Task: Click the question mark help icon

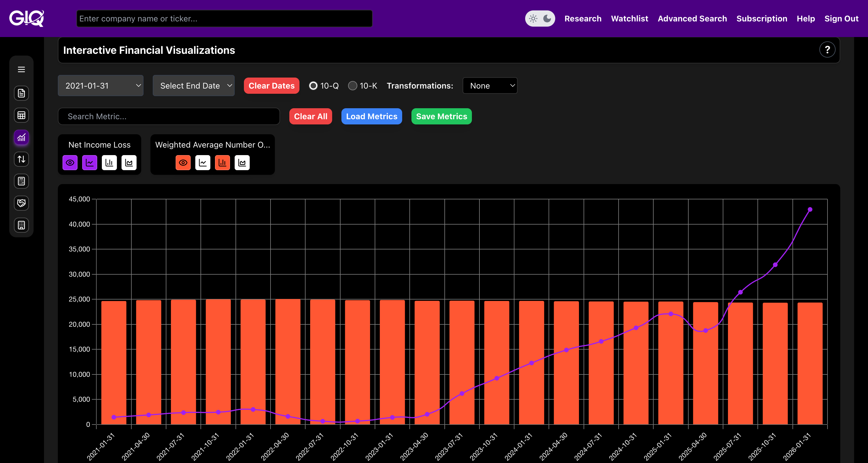Action: (827, 50)
